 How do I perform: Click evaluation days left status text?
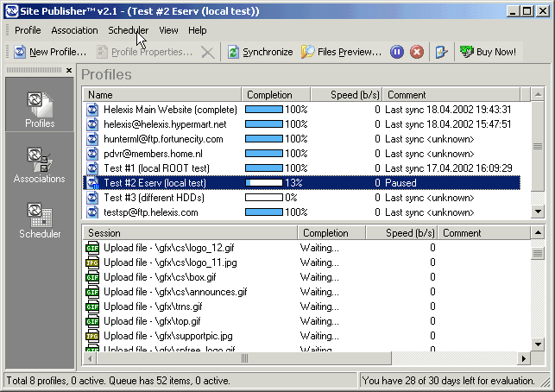448,381
